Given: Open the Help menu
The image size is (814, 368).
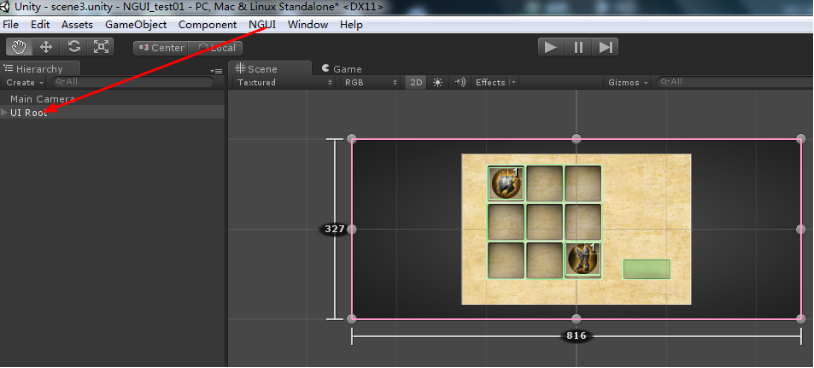Looking at the screenshot, I should click(x=351, y=25).
